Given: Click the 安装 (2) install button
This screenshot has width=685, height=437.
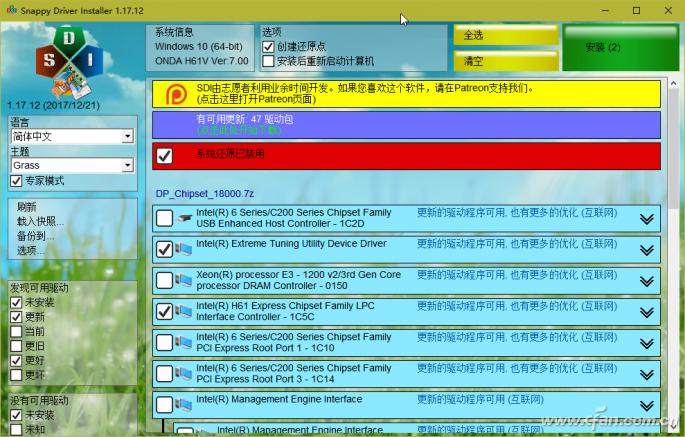Looking at the screenshot, I should [603, 47].
